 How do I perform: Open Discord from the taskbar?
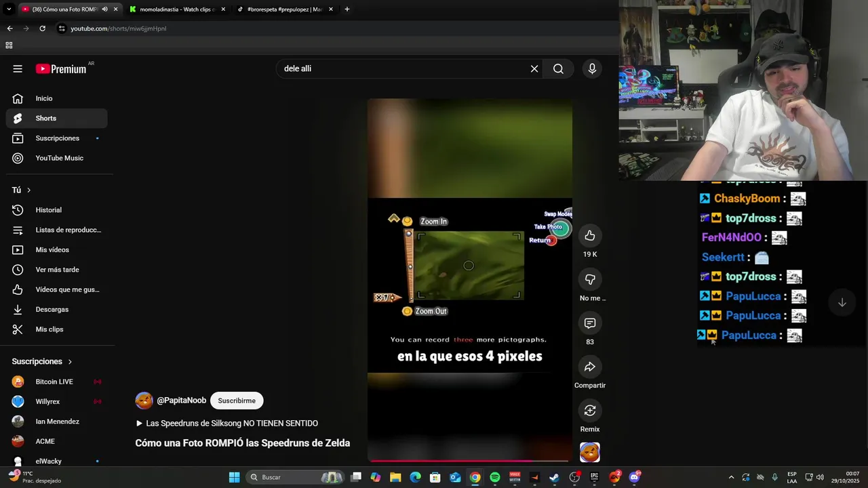click(x=634, y=477)
